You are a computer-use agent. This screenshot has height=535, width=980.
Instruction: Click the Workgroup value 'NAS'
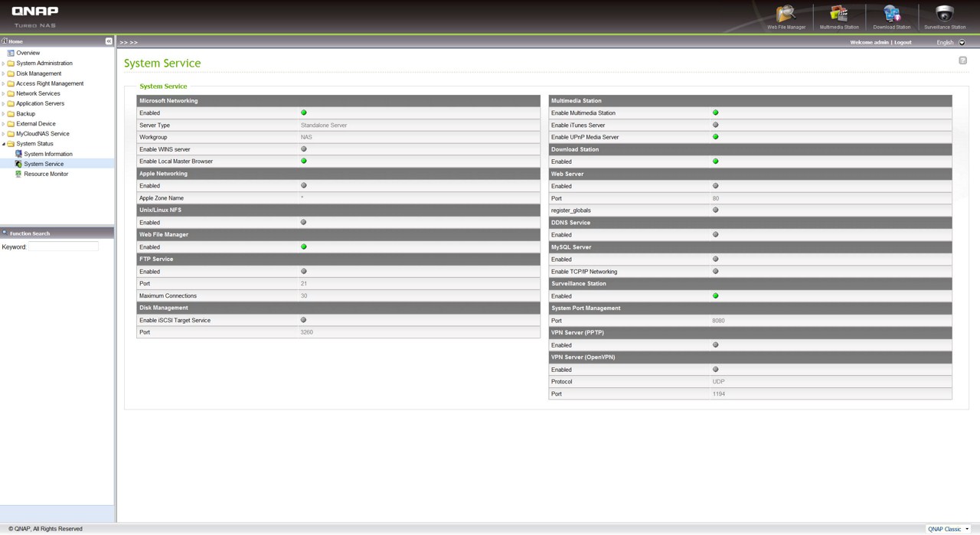tap(306, 137)
